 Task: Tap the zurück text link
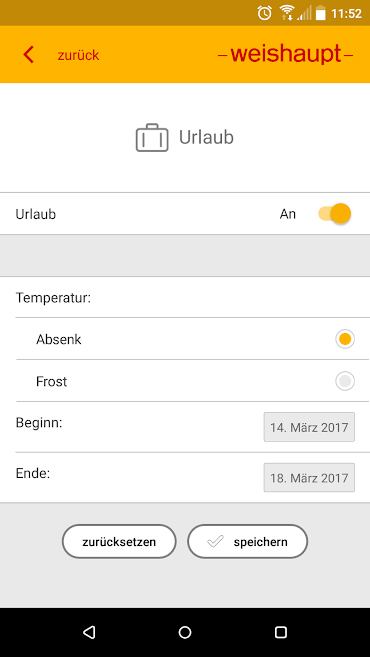78,55
